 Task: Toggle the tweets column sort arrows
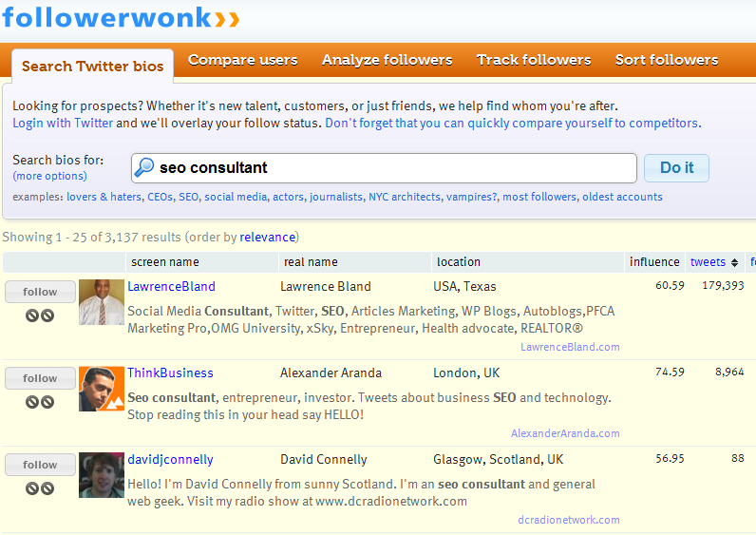pos(734,262)
